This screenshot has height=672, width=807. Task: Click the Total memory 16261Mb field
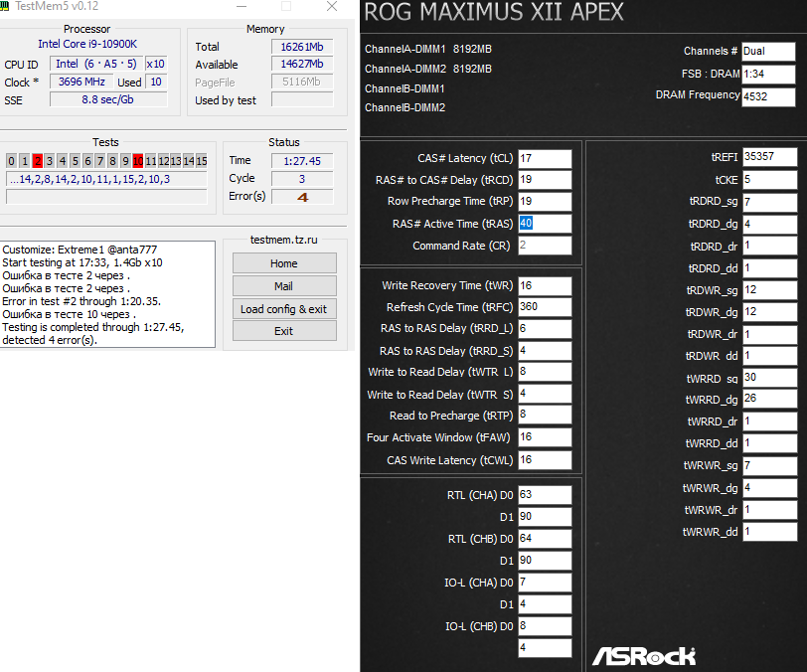pyautogui.click(x=302, y=47)
